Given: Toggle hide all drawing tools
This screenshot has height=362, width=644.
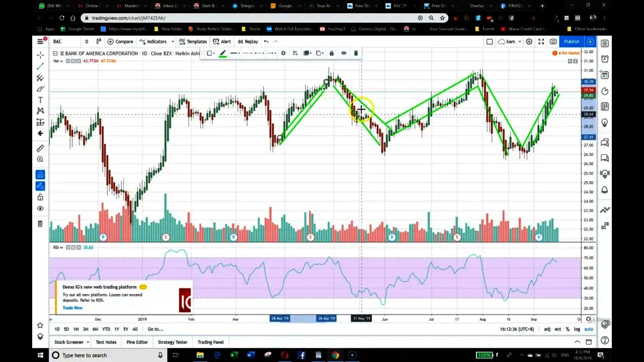Looking at the screenshot, I should (40, 209).
